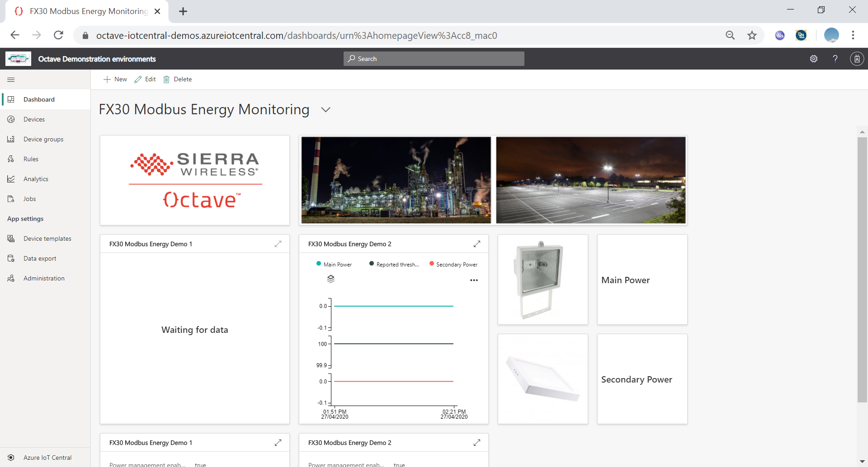
Task: Edit the current dashboard
Action: [145, 79]
